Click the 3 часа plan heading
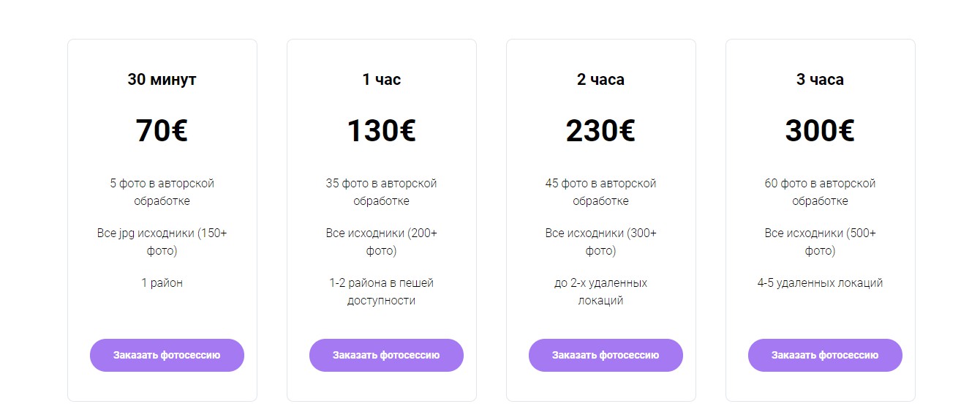Image resolution: width=980 pixels, height=412 pixels. coord(821,80)
